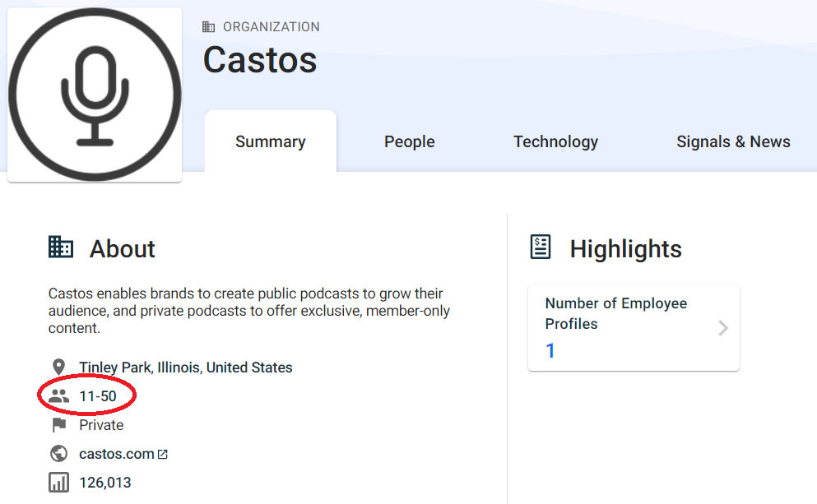
Task: Click the Tinley Park, Illinois location text
Action: pyautogui.click(x=185, y=368)
